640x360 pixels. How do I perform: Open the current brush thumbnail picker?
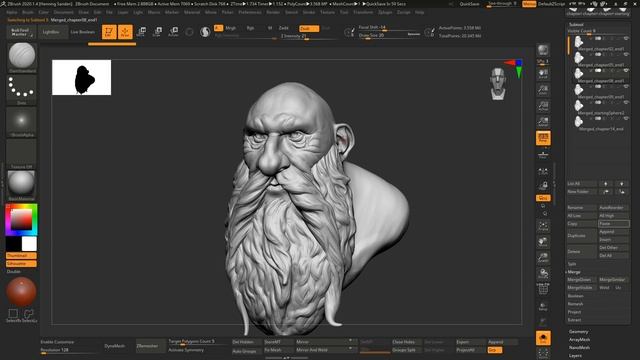pos(22,56)
